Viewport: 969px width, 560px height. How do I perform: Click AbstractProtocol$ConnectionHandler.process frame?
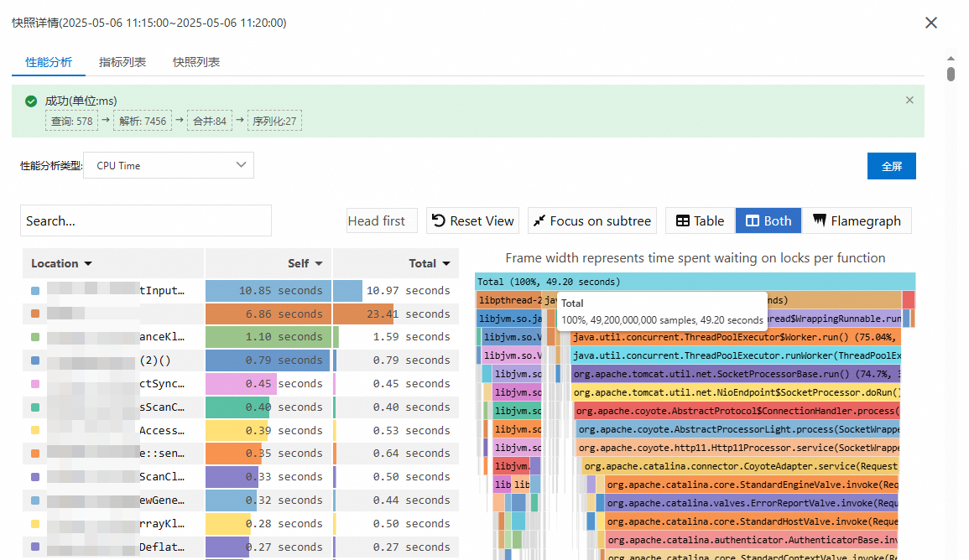point(737,412)
